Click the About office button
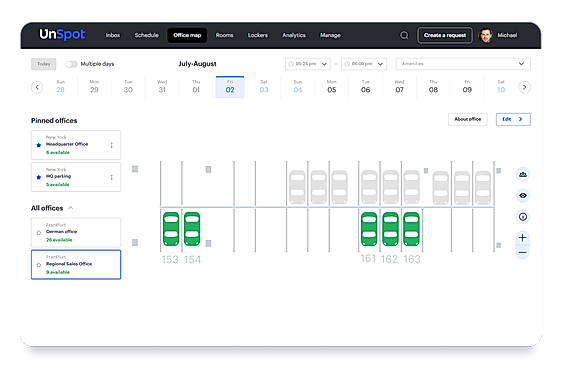562x368 pixels. point(468,119)
